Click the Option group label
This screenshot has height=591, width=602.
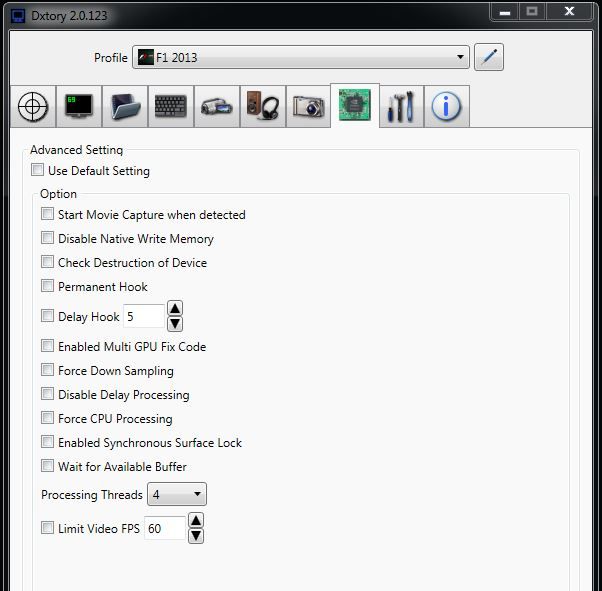coord(58,194)
